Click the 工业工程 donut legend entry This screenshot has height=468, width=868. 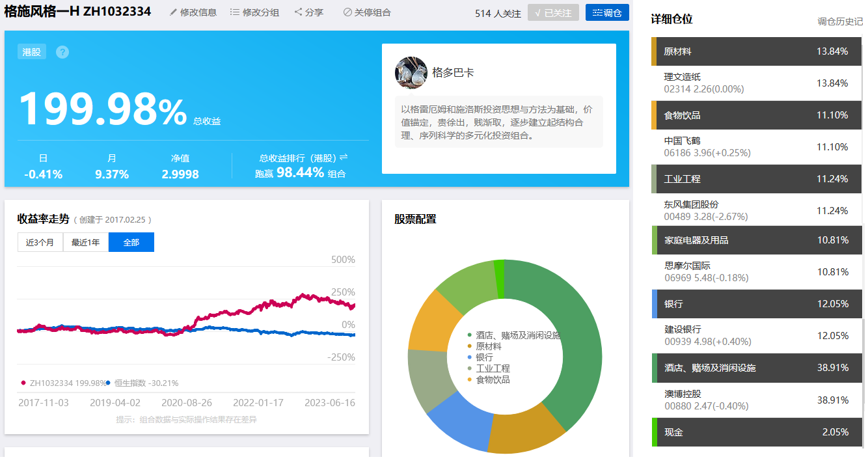[489, 368]
